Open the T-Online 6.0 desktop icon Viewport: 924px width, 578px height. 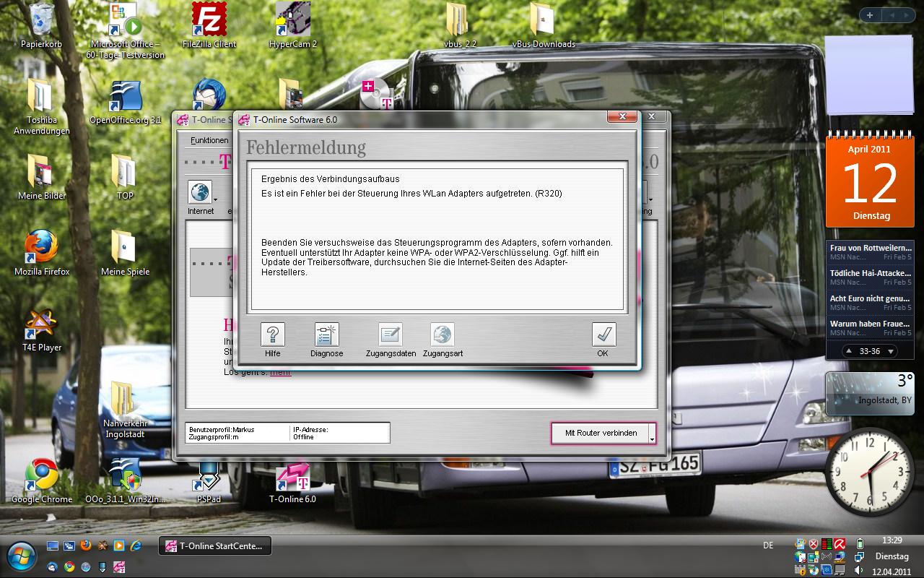(x=292, y=477)
